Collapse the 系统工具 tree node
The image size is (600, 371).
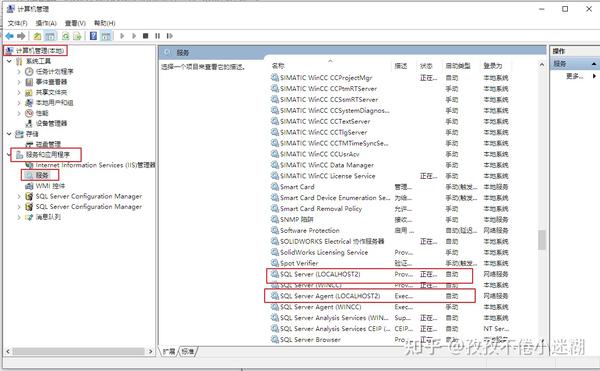tap(9, 61)
